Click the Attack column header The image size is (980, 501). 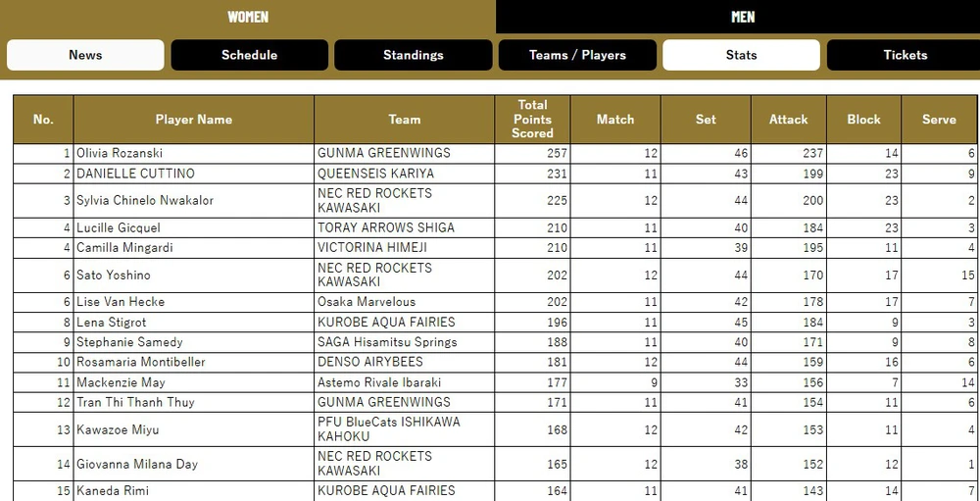(788, 120)
